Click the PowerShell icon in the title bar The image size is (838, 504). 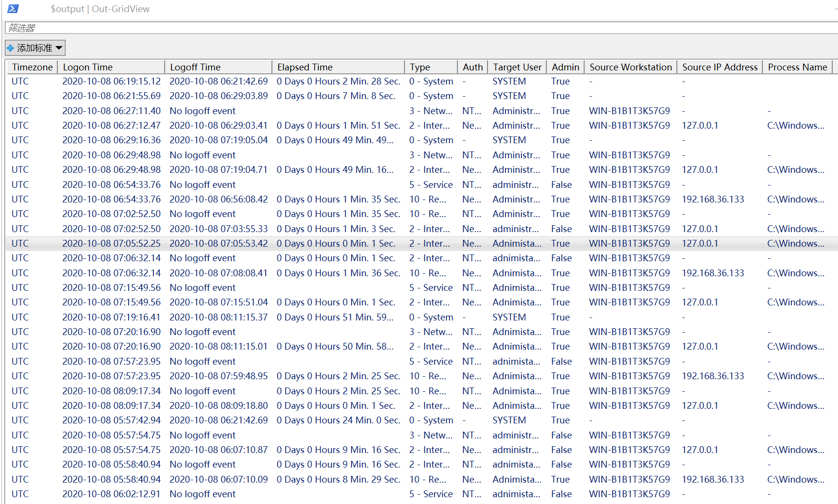[13, 9]
